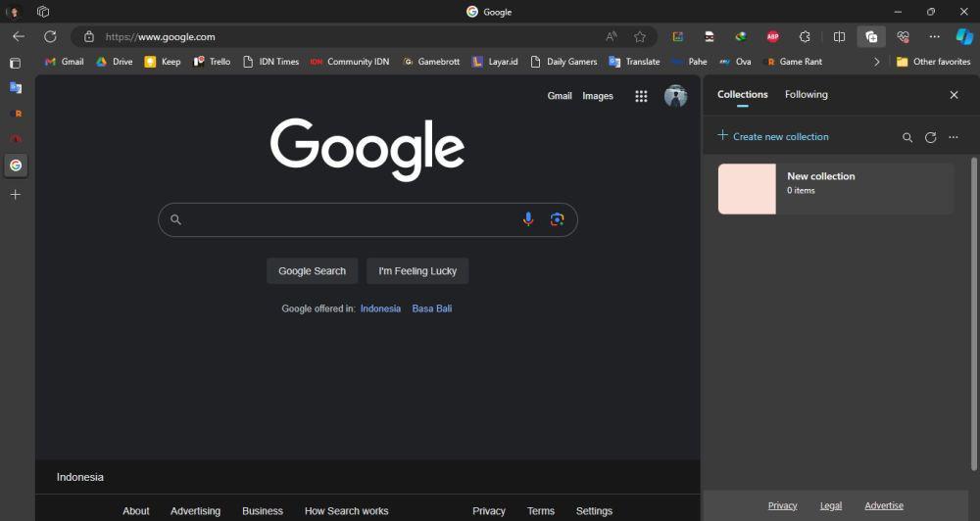The image size is (980, 521).
Task: Focus the Google search box
Action: 367,220
